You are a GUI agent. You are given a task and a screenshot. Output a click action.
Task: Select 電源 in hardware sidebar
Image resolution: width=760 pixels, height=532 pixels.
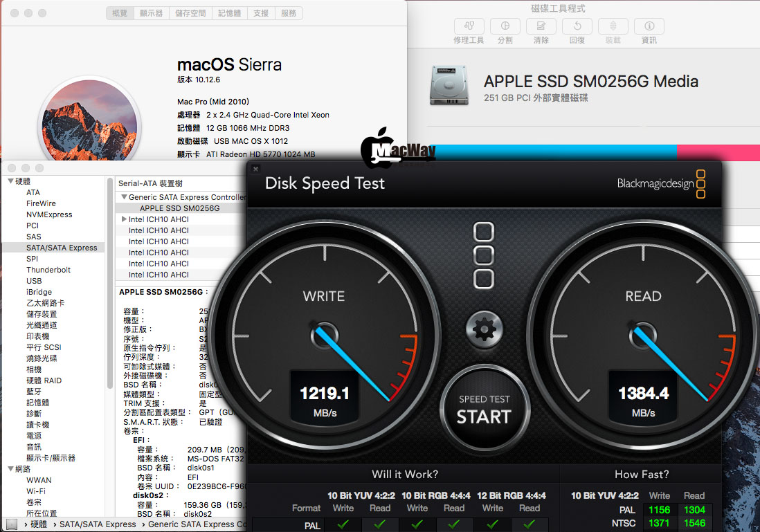33,436
